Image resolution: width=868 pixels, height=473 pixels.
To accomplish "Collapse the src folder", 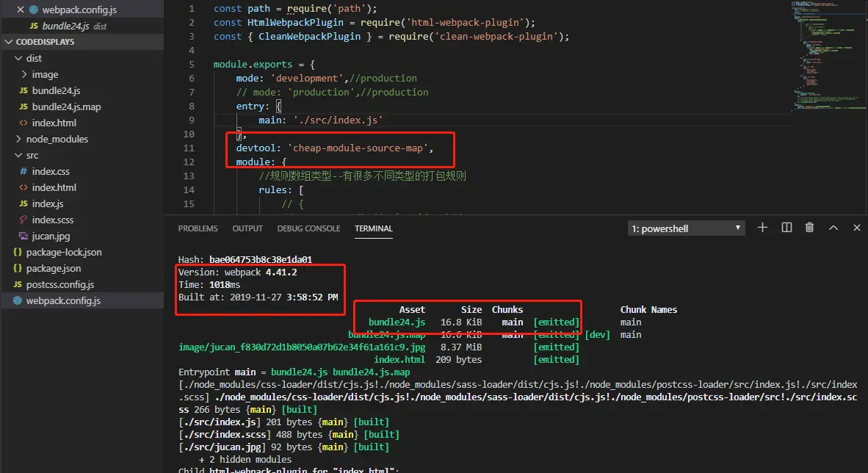I will tap(18, 155).
